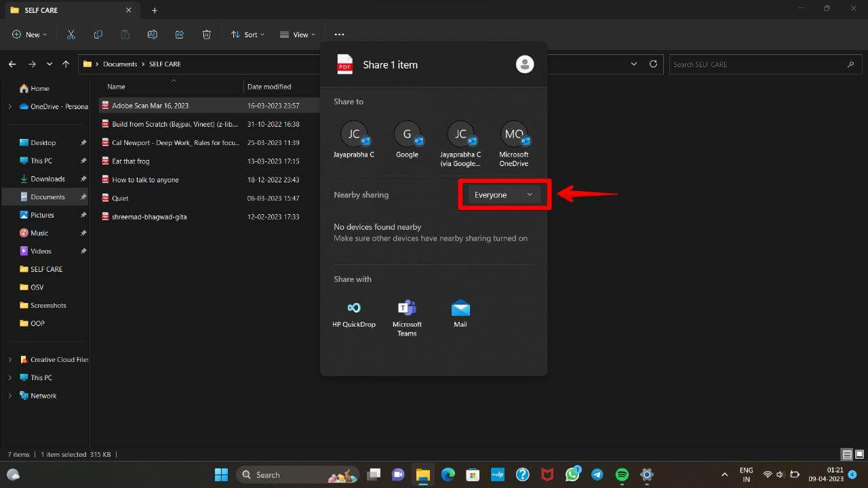Show hidden system tray icons chevron
Image resolution: width=868 pixels, height=488 pixels.
tap(724, 474)
